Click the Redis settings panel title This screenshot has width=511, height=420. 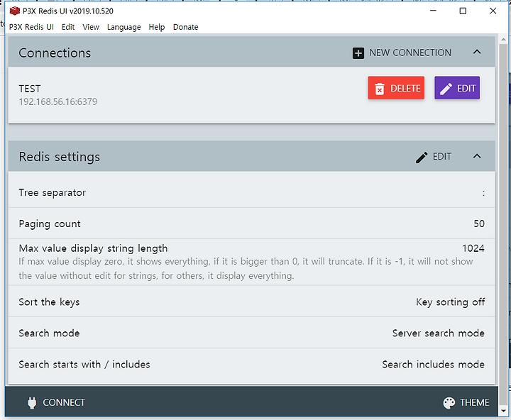tap(60, 157)
